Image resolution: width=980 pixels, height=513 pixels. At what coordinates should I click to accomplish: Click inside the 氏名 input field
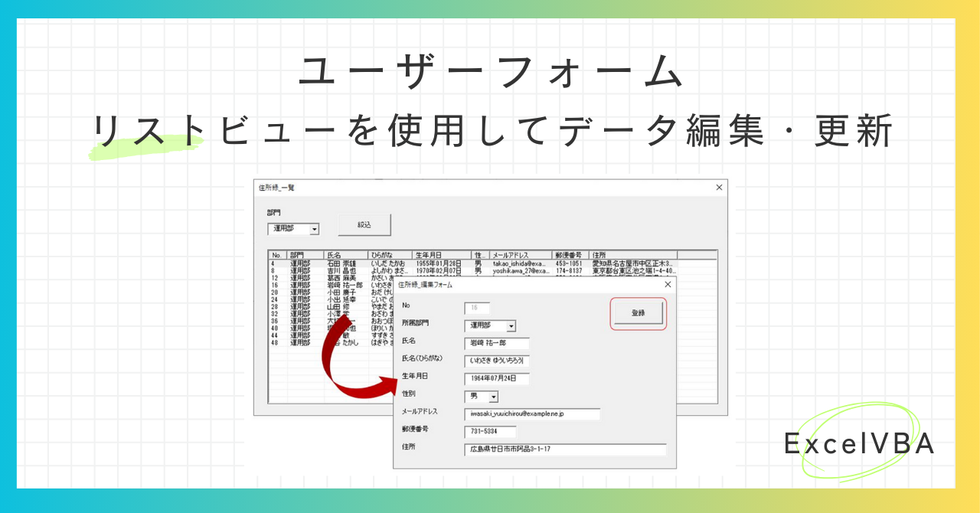coord(499,343)
